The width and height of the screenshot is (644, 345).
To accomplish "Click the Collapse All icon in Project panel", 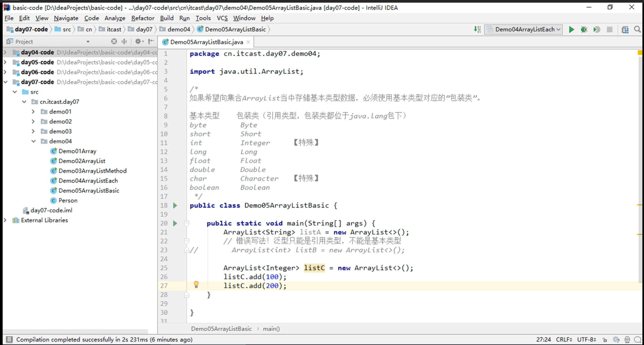I will [124, 41].
